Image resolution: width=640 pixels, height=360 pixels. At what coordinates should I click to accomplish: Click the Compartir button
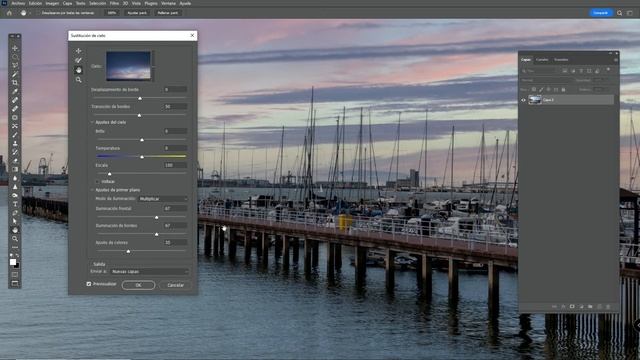(x=601, y=13)
